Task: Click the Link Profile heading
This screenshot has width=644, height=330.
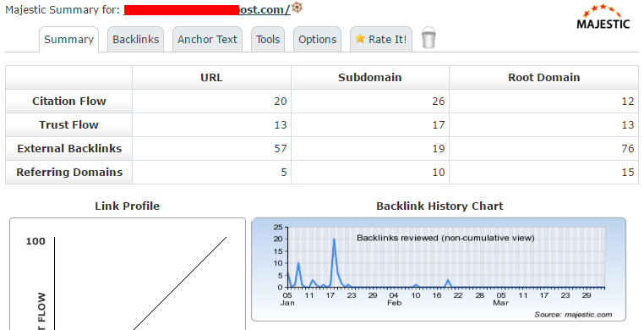Action: point(127,206)
